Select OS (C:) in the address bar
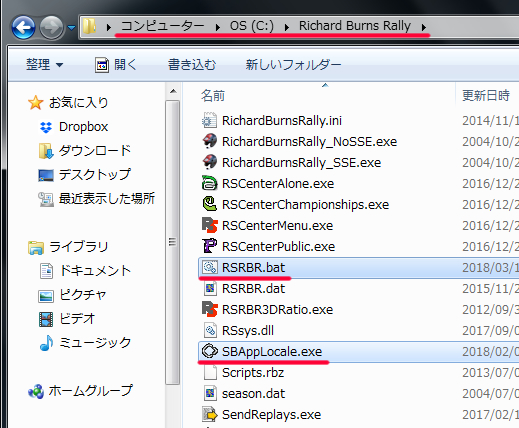 pos(252,26)
